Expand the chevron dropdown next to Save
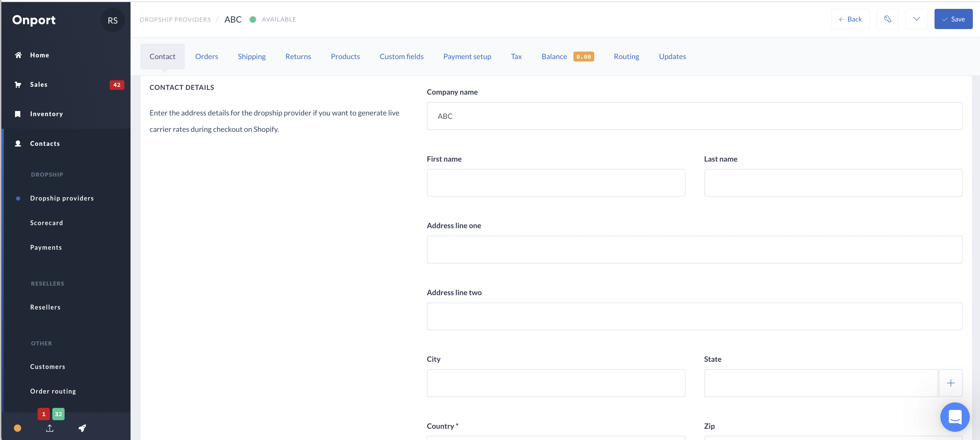This screenshot has width=980, height=440. 916,19
